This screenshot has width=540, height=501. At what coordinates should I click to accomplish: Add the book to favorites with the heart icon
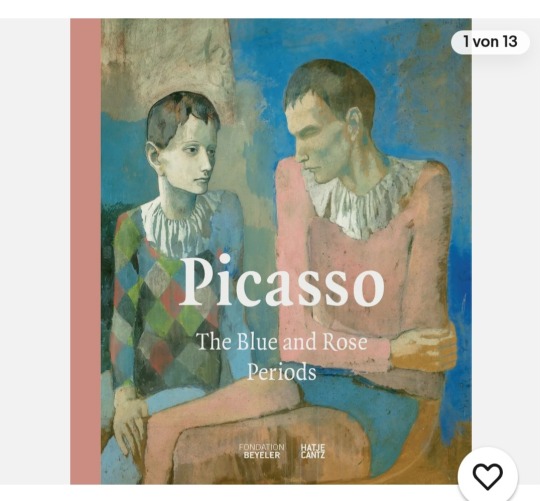(488, 477)
